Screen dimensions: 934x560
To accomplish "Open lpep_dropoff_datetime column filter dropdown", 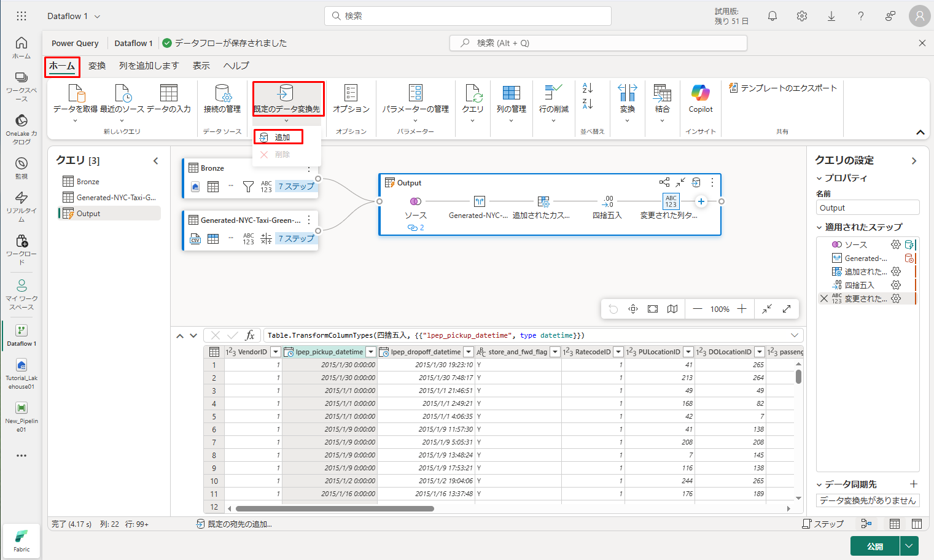I will [469, 352].
